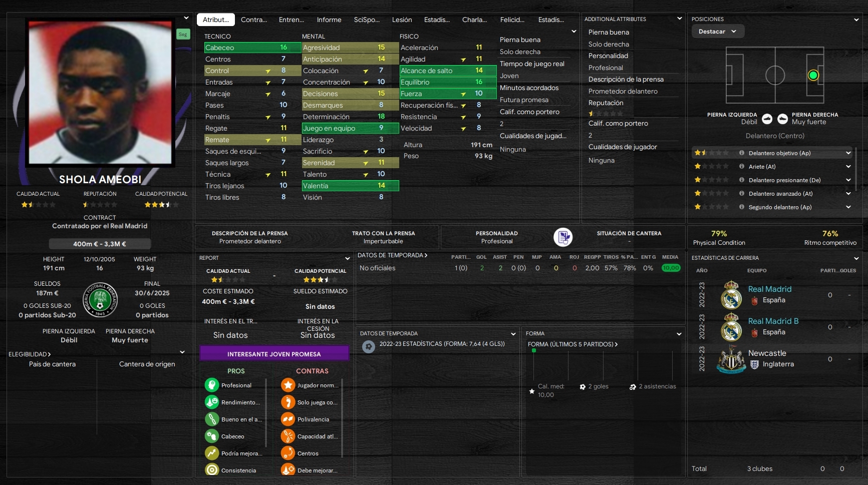Click the Pros list scrollbar
The width and height of the screenshot is (868, 485).
[266, 413]
